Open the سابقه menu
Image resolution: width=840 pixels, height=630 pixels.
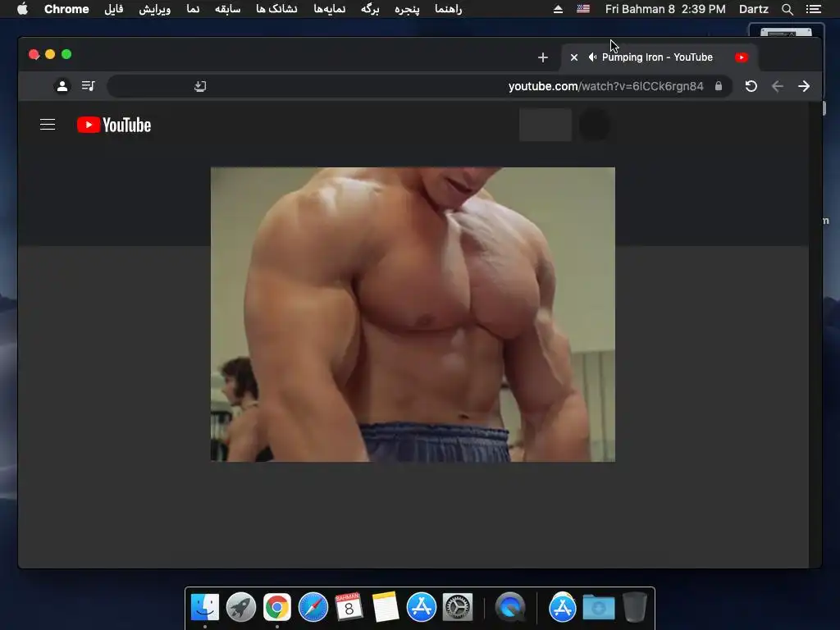228,9
